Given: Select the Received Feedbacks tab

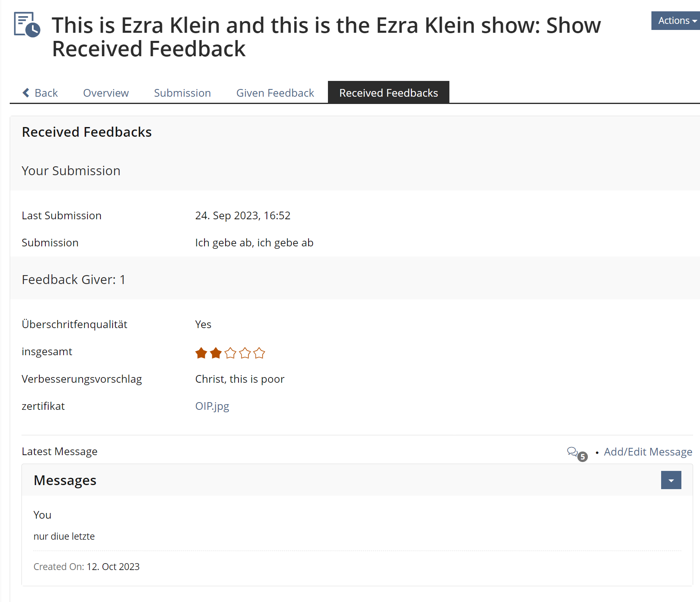Looking at the screenshot, I should click(388, 93).
